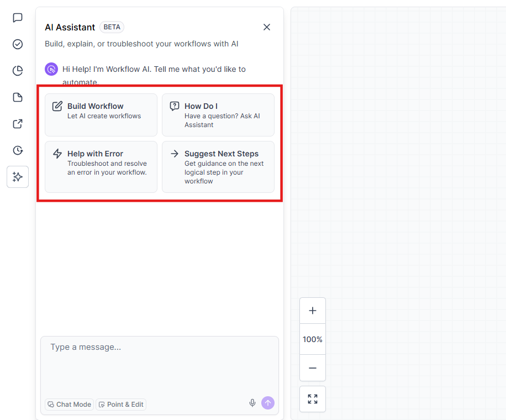506x420 pixels.
Task: Click the circled checkmark sidebar icon
Action: tap(18, 44)
